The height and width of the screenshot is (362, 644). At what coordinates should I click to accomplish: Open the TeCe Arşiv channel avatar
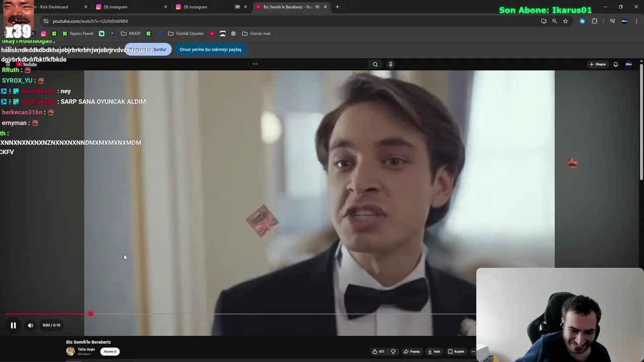70,351
